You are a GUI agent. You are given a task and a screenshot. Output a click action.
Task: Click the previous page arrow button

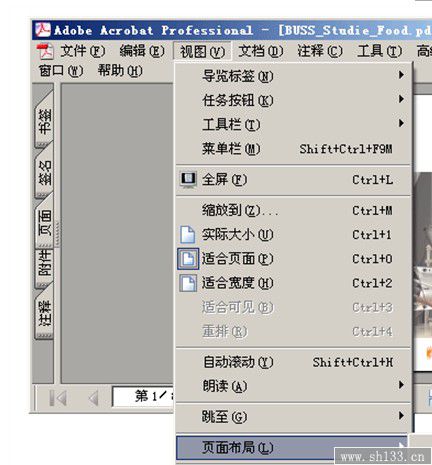point(94,398)
